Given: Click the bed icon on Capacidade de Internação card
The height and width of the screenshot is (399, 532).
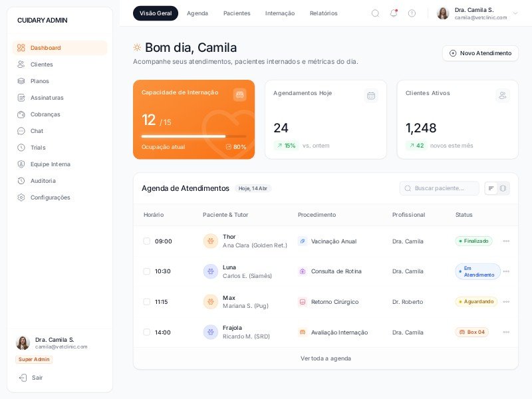Looking at the screenshot, I should pyautogui.click(x=239, y=95).
